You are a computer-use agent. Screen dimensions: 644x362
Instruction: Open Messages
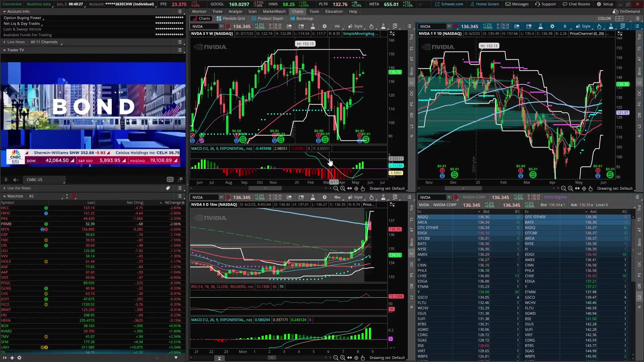pyautogui.click(x=517, y=4)
